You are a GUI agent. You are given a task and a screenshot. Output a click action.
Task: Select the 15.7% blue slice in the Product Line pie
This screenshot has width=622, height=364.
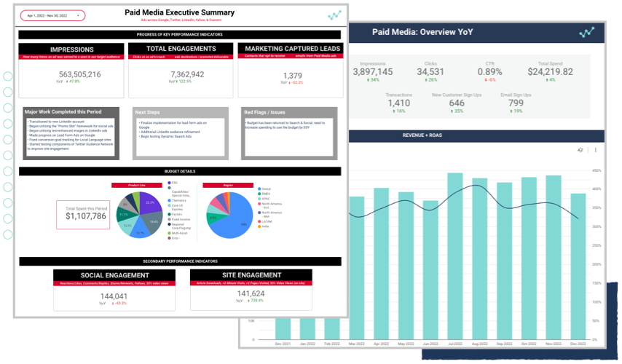tap(140, 230)
